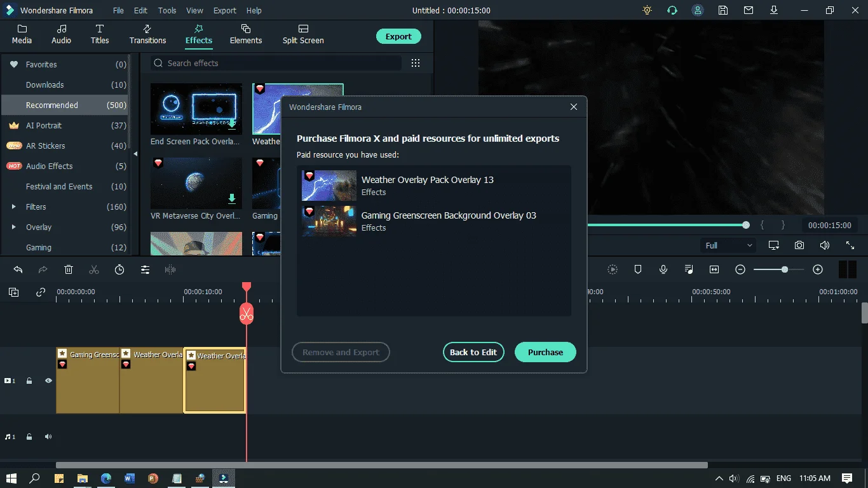Toggle the lock on audio track 1

[x=29, y=437]
